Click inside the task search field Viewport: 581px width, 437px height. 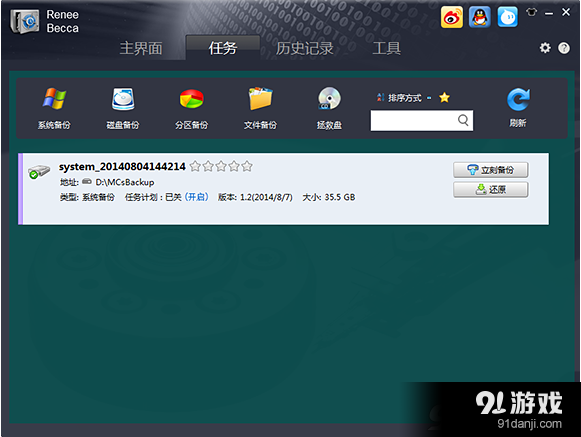click(x=414, y=120)
